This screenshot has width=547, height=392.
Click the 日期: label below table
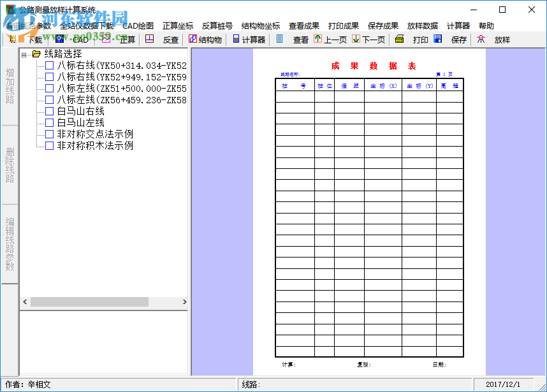[x=439, y=365]
